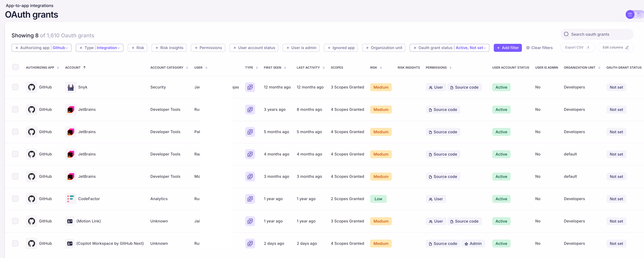Add the Risk filter chip

[x=138, y=48]
